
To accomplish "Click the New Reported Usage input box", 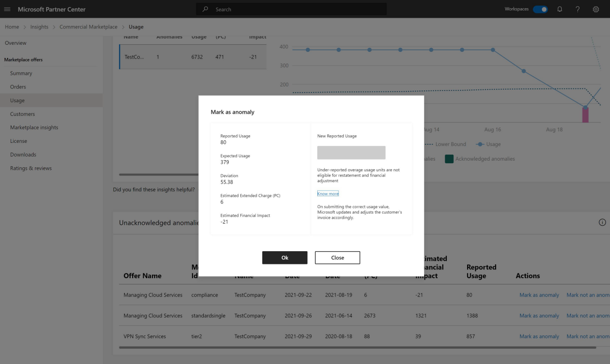I will click(351, 153).
